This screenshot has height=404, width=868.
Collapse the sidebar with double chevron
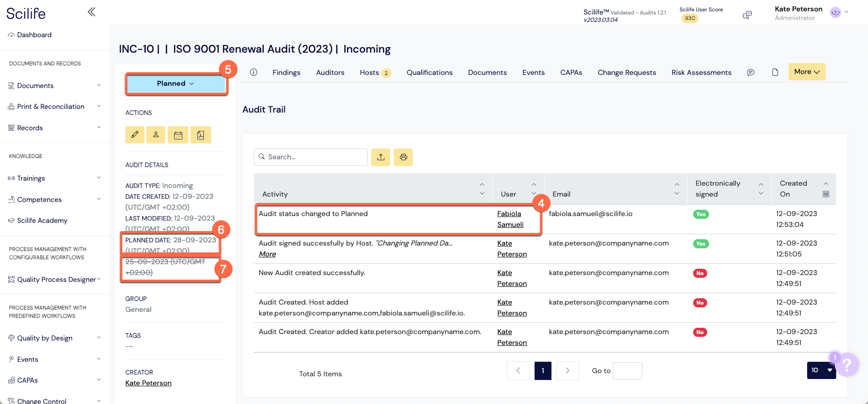click(x=91, y=12)
